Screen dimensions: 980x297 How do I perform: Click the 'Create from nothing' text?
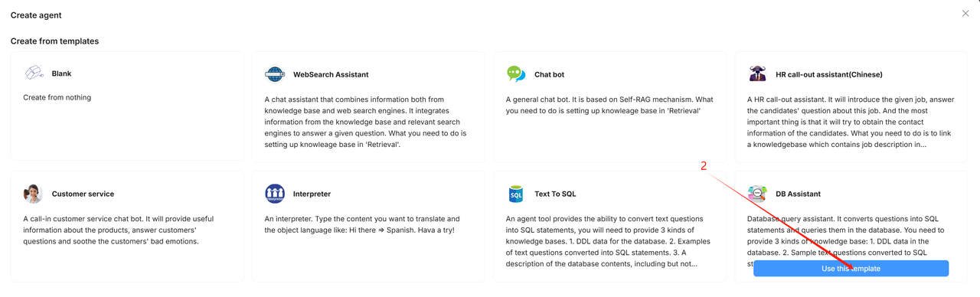pyautogui.click(x=57, y=97)
